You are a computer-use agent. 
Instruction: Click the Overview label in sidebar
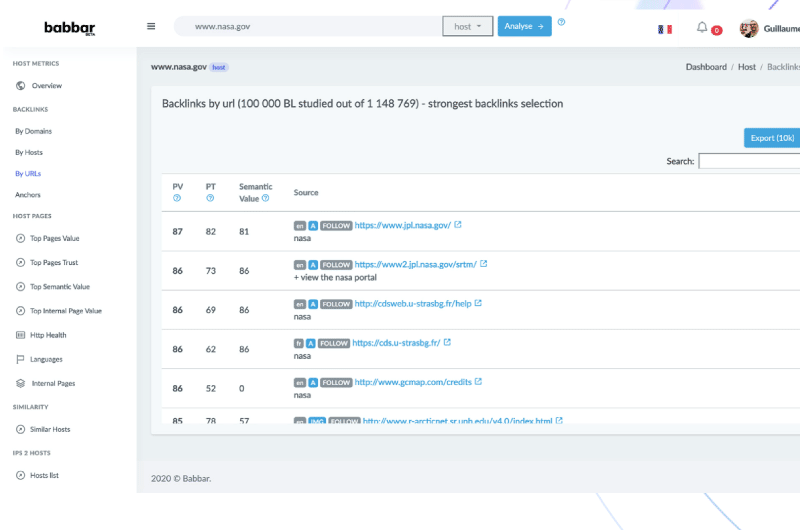47,86
